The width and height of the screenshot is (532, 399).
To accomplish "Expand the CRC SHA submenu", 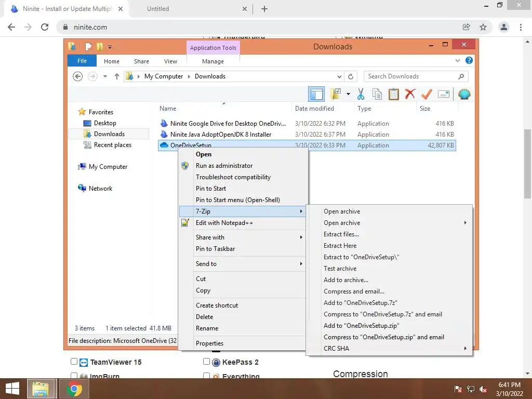I will pyautogui.click(x=465, y=349).
